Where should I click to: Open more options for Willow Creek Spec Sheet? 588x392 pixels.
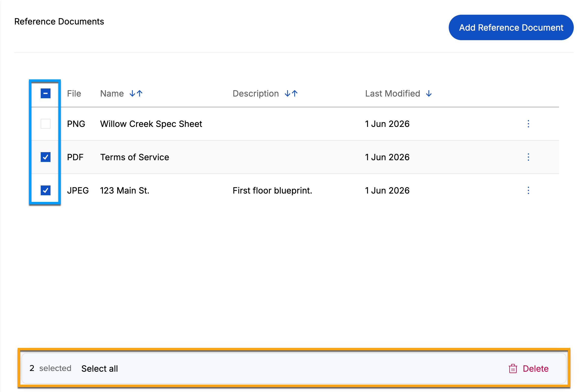pyautogui.click(x=528, y=124)
